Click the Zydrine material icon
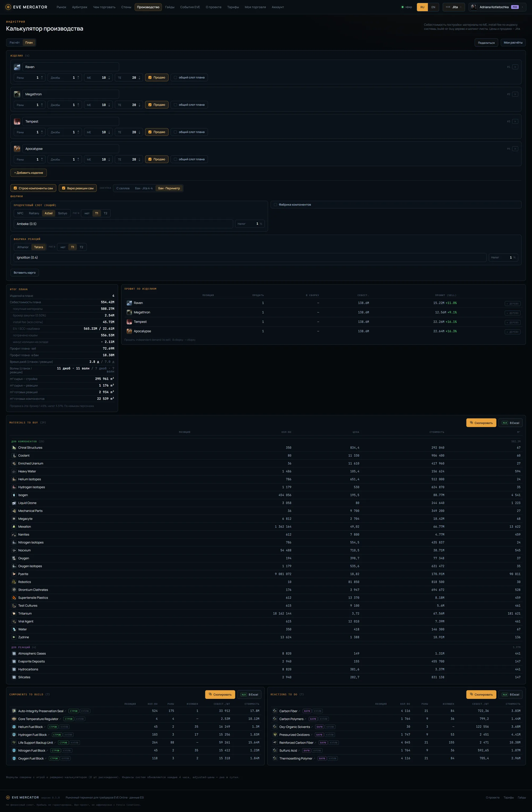 click(x=14, y=637)
